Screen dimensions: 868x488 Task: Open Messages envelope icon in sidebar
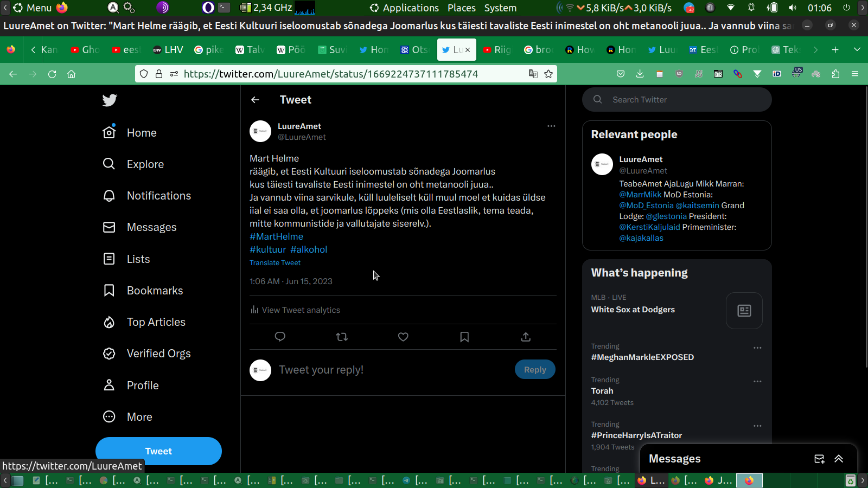109,227
